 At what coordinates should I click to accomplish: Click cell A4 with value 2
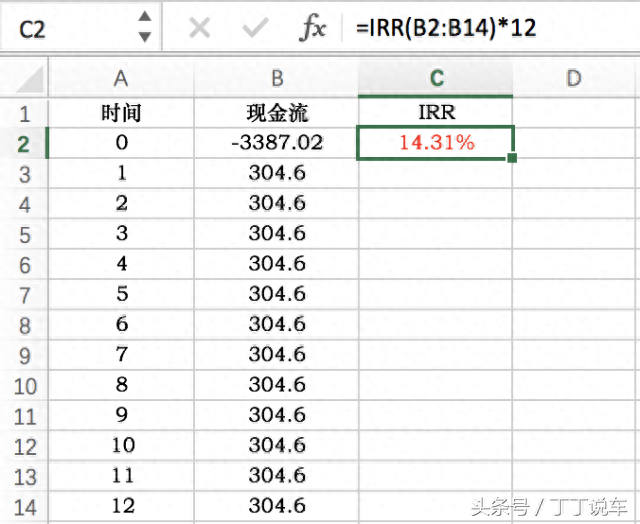click(x=121, y=204)
